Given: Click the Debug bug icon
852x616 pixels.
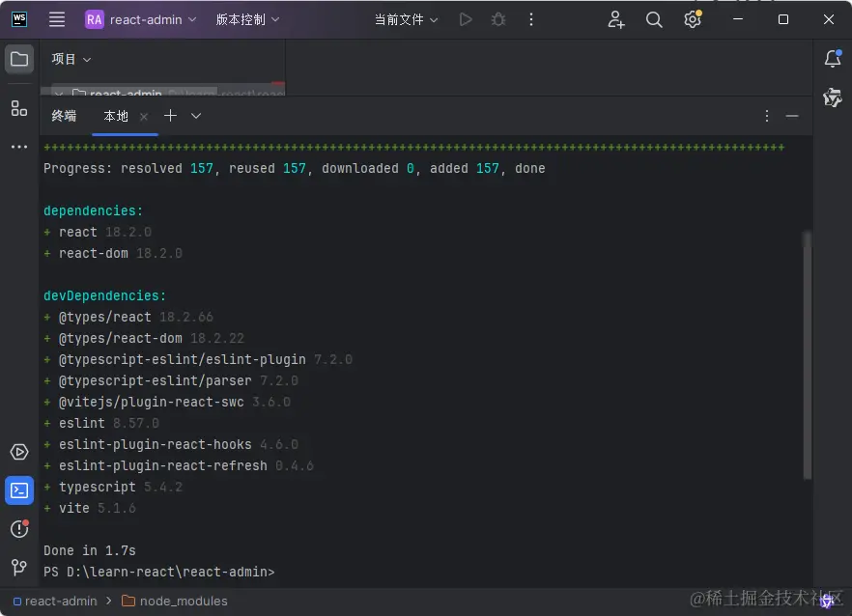Looking at the screenshot, I should point(498,19).
